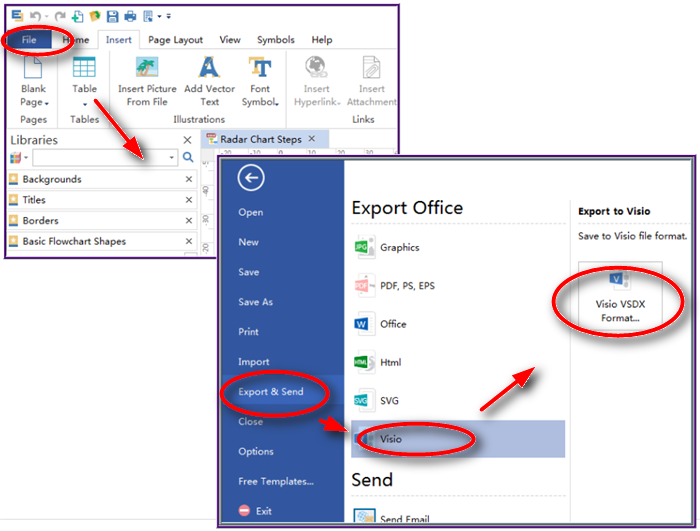Select the Basic Flowchart Shapes library
This screenshot has width=700, height=531.
pos(102,241)
